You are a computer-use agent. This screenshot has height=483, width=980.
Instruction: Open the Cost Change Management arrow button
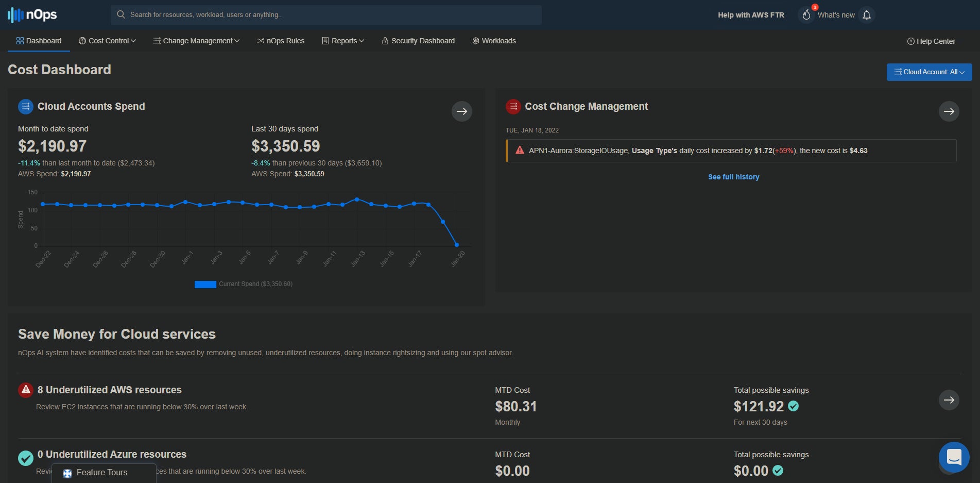pos(949,111)
